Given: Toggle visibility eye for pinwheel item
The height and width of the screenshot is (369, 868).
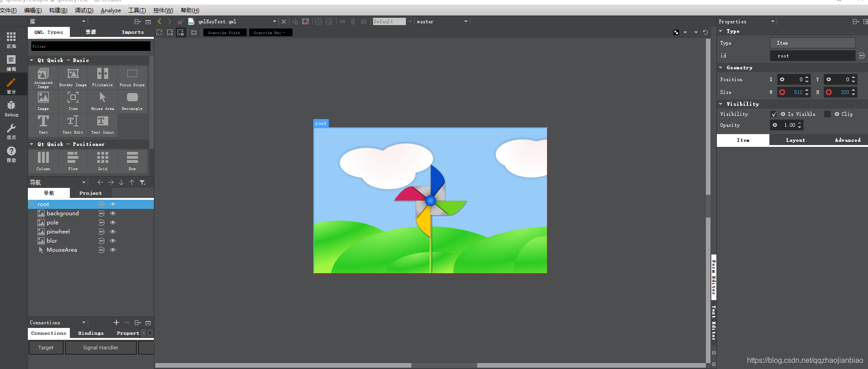Looking at the screenshot, I should [113, 232].
